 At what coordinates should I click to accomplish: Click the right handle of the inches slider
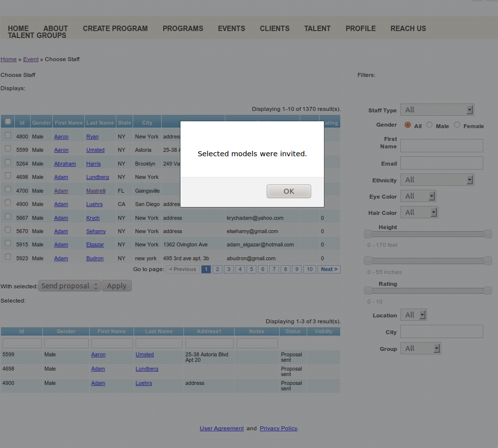(488, 261)
